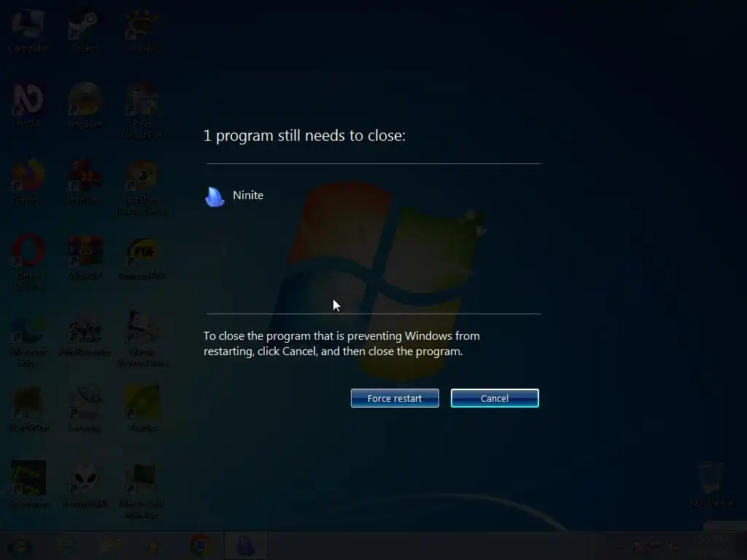The width and height of the screenshot is (747, 560).
Task: Click the Force restart button
Action: coord(395,398)
